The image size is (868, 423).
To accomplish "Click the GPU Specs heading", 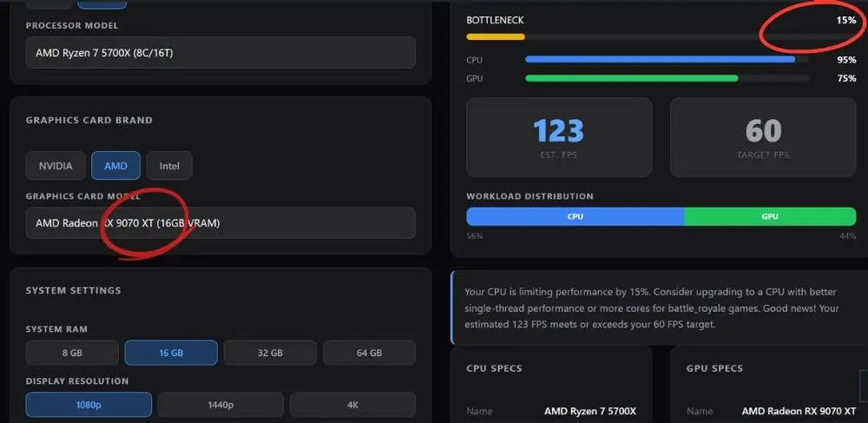I will point(714,368).
